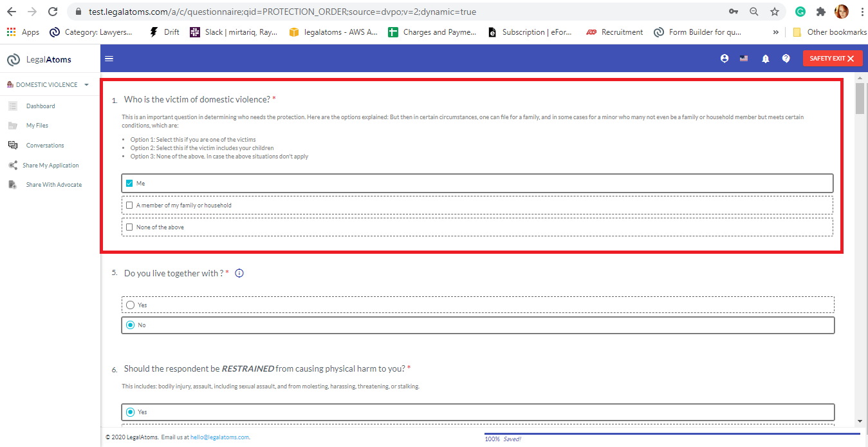Click the "Who is the victim of domestic violence?" heading
The image size is (868, 447).
pos(197,99)
